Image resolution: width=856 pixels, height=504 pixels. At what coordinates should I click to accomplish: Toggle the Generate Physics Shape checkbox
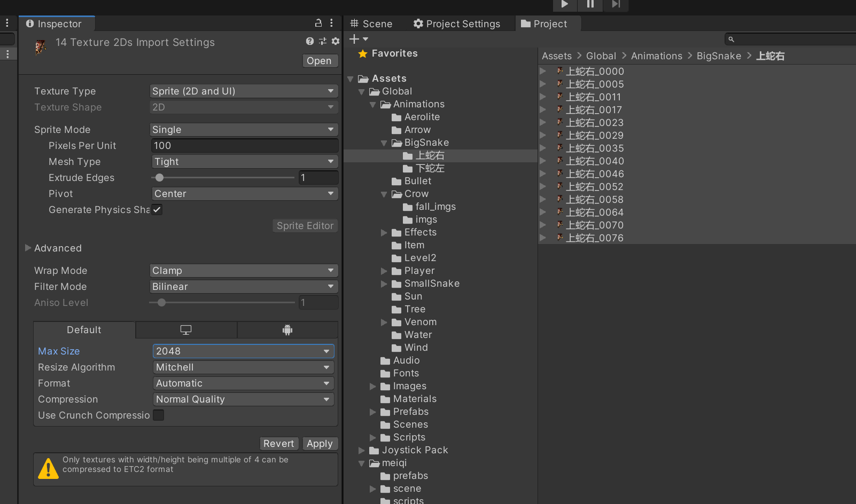point(157,210)
